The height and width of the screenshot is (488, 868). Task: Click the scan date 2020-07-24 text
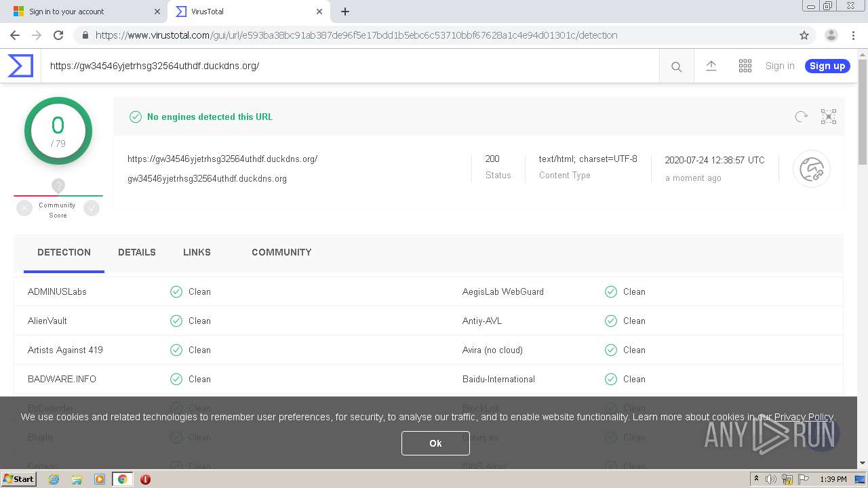715,160
